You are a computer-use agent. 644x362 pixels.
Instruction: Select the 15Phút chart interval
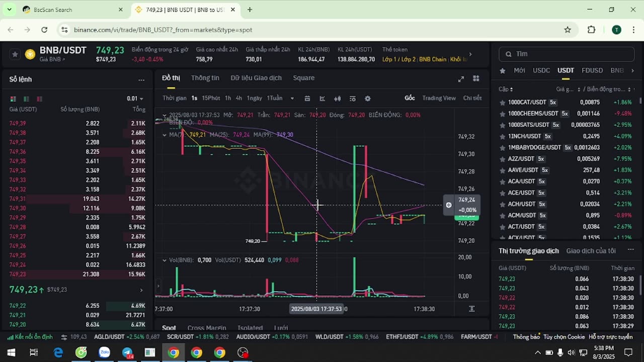coord(211,98)
